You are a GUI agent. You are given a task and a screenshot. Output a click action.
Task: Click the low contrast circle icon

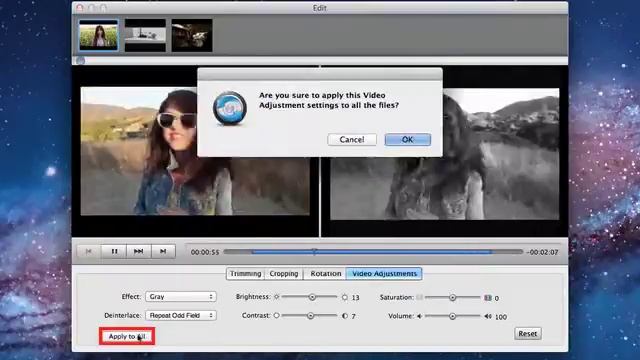click(276, 315)
